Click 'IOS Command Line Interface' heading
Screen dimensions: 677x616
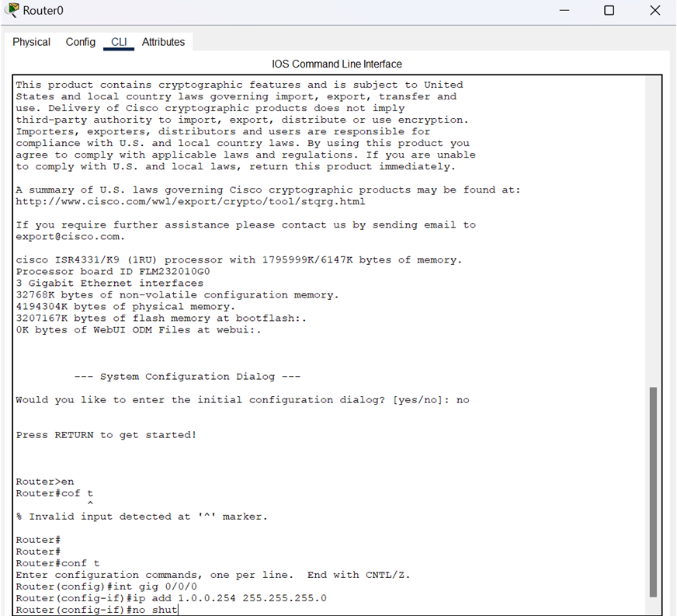(x=337, y=64)
